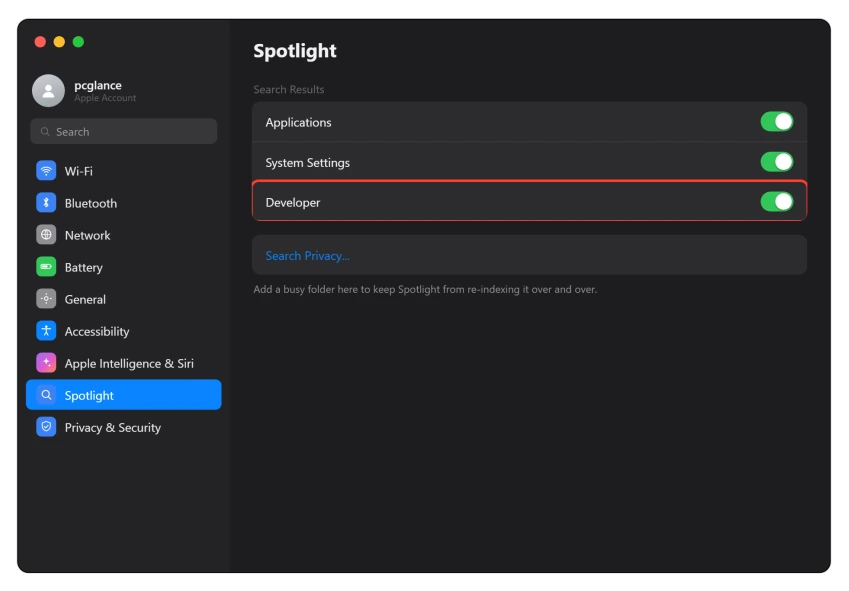Click the General gear icon
The height and width of the screenshot is (591, 849).
coord(46,299)
